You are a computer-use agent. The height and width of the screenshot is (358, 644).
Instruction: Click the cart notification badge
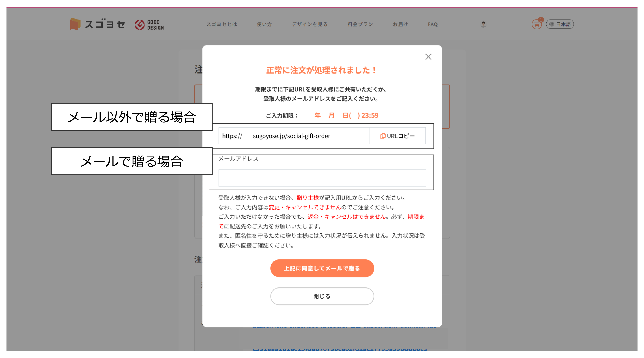[x=541, y=20]
